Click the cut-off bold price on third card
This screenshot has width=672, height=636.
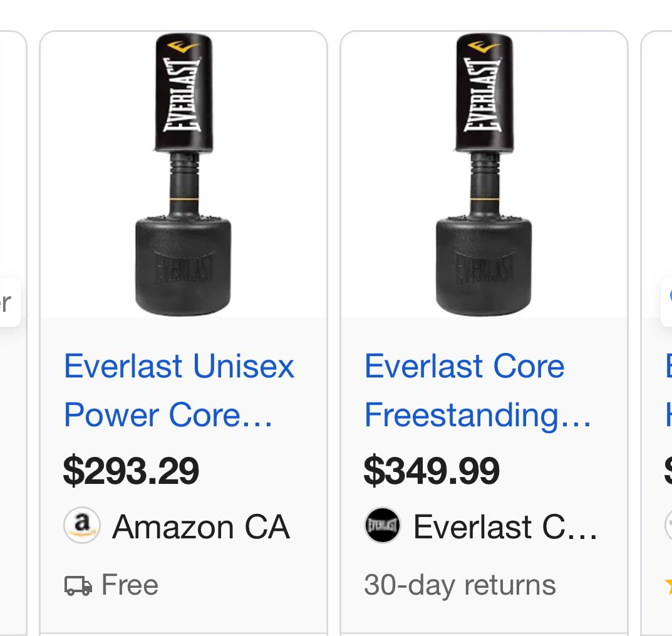tap(668, 471)
